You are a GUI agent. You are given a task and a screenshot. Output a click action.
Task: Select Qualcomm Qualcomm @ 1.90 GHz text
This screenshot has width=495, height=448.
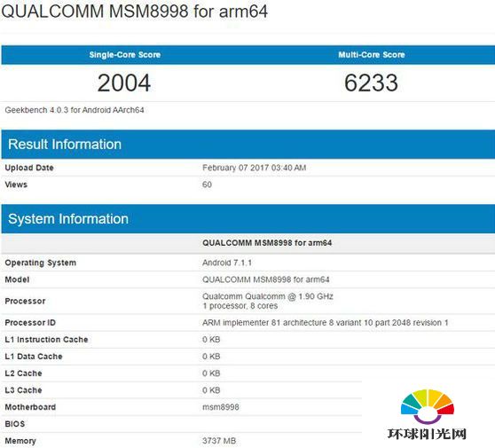(x=268, y=296)
